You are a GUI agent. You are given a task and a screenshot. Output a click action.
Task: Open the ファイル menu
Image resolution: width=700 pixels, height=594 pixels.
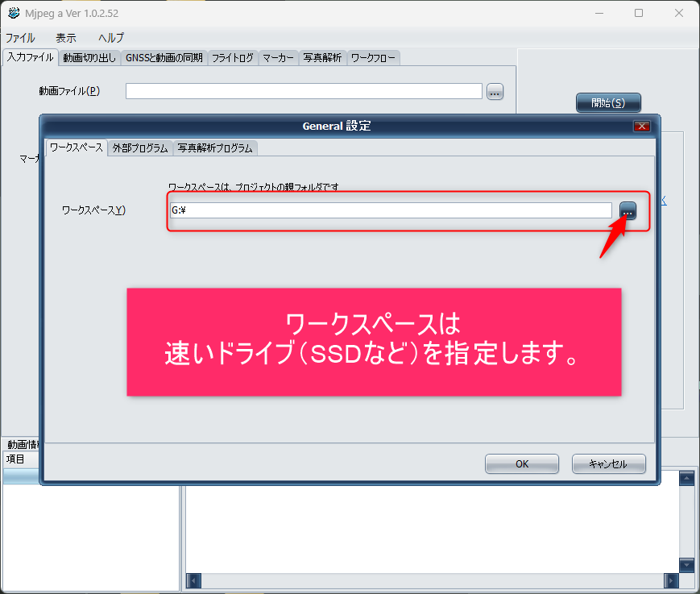click(20, 38)
